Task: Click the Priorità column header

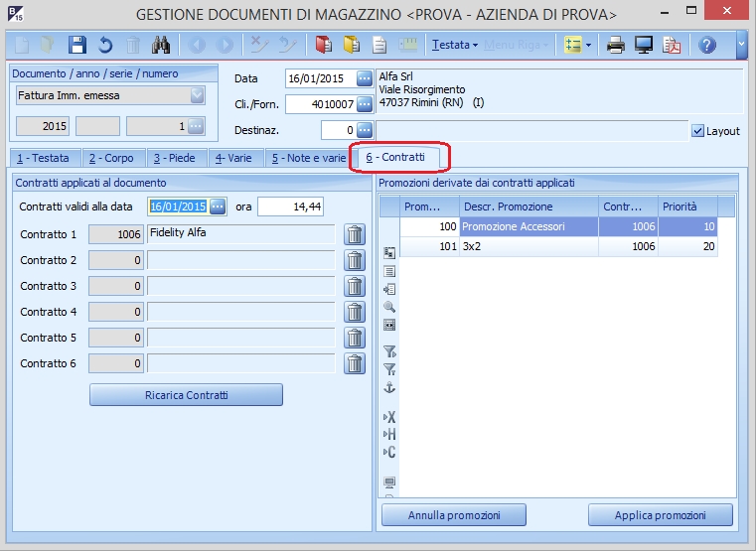Action: coord(688,207)
